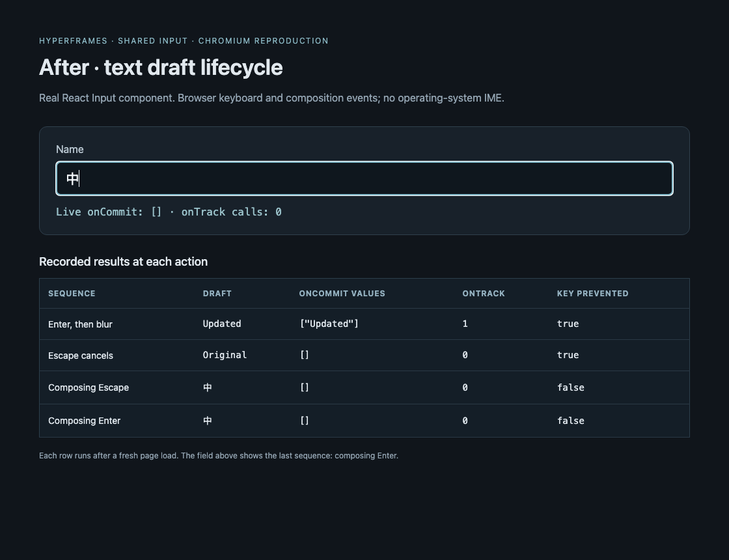Click the Name input field

tap(364, 178)
